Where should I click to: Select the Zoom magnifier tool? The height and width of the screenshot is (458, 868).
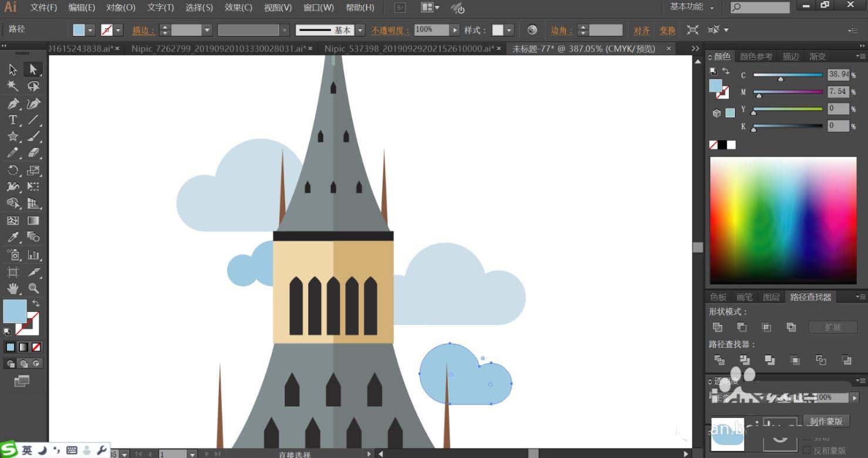[33, 289]
